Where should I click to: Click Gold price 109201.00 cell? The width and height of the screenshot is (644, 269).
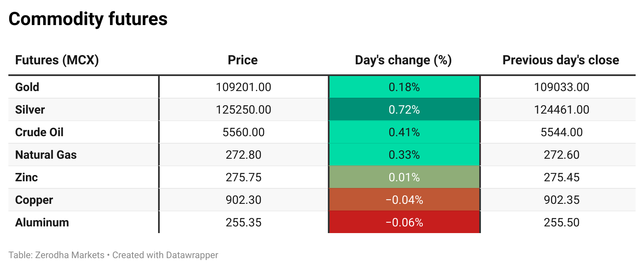click(243, 87)
